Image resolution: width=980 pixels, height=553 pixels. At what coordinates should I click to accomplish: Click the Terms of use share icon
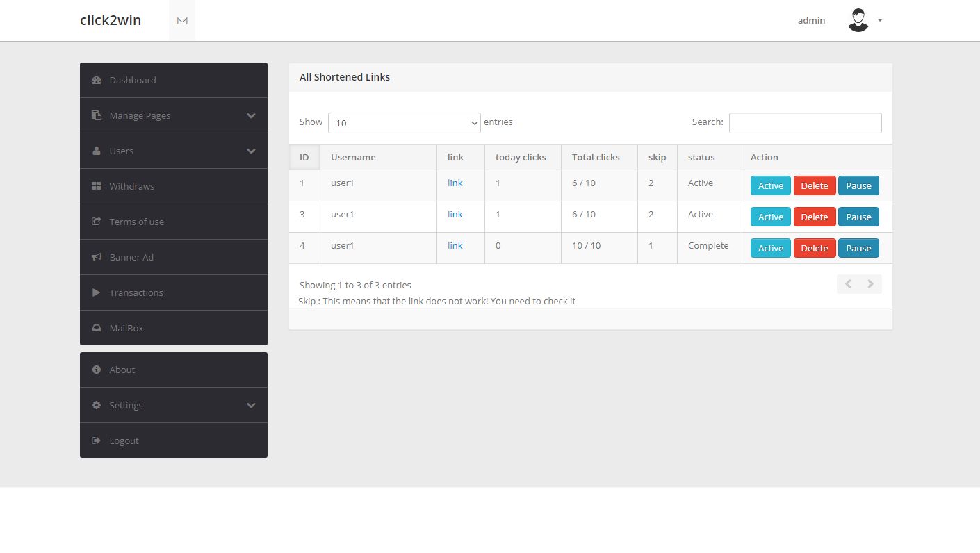click(97, 222)
